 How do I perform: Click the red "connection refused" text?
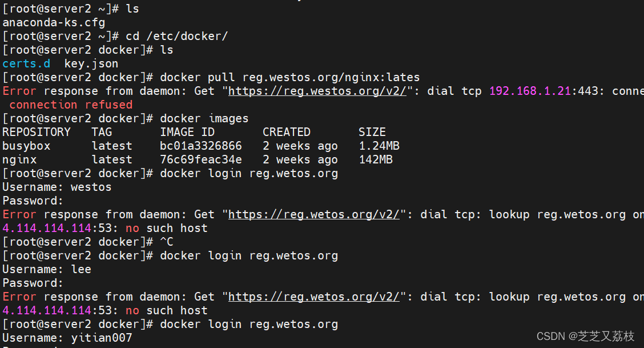[71, 105]
